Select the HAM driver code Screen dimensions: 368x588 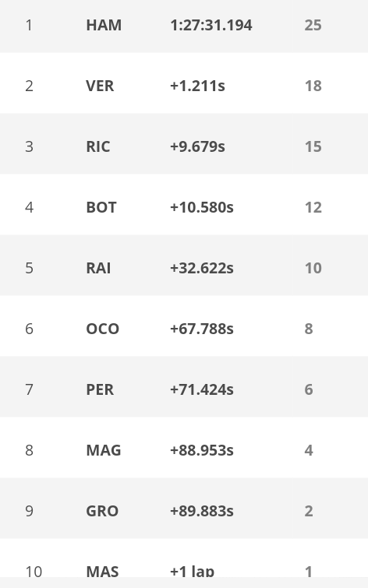[x=104, y=25]
